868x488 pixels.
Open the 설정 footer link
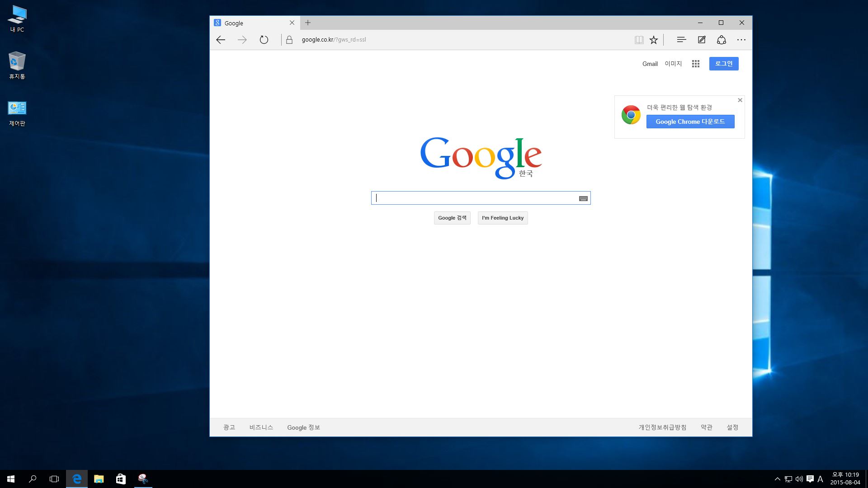[732, 427]
